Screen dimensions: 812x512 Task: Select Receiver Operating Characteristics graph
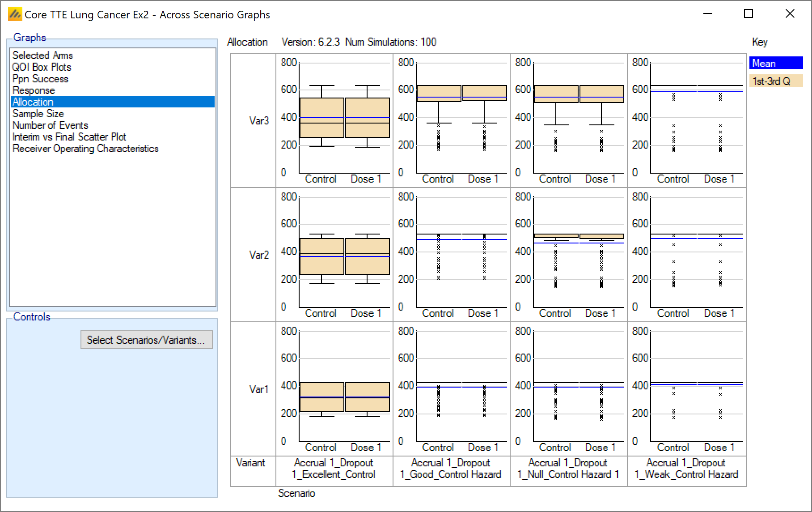click(85, 149)
